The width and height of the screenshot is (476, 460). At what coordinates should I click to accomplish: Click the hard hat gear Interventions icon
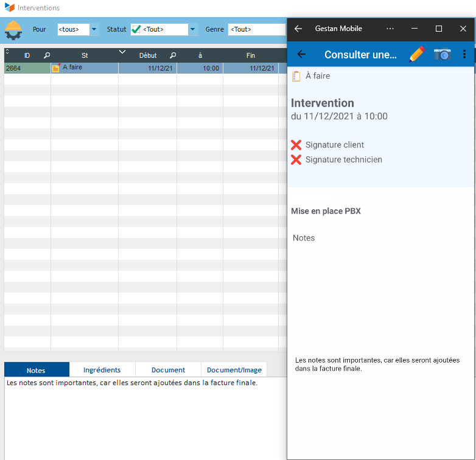click(13, 30)
